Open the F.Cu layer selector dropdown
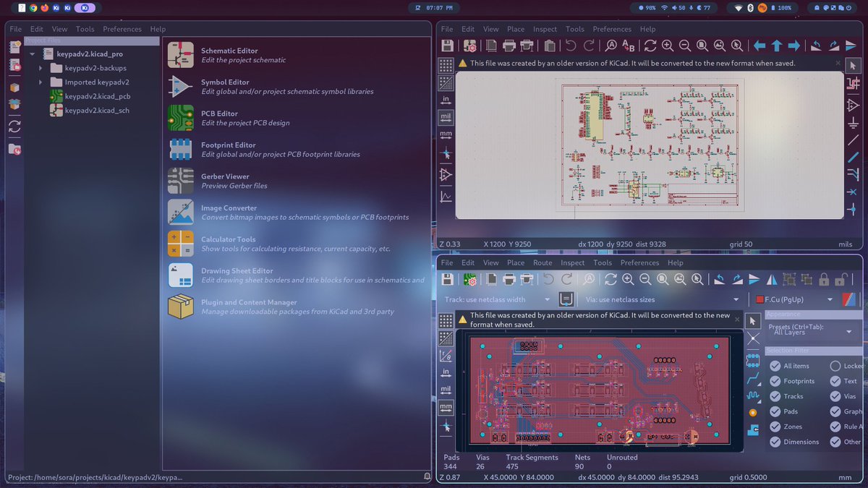The image size is (868, 488). [x=793, y=299]
